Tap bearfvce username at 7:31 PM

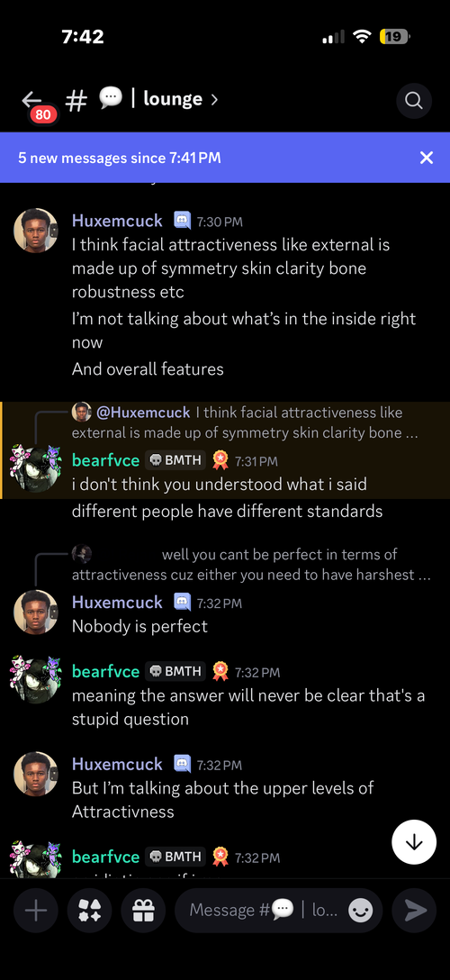click(x=105, y=460)
